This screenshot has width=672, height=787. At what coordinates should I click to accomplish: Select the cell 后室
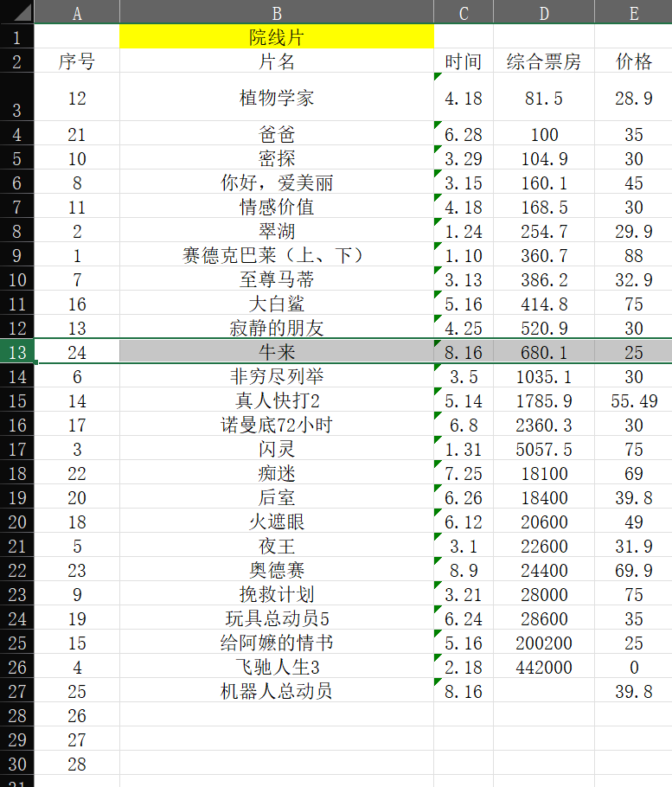tap(277, 497)
